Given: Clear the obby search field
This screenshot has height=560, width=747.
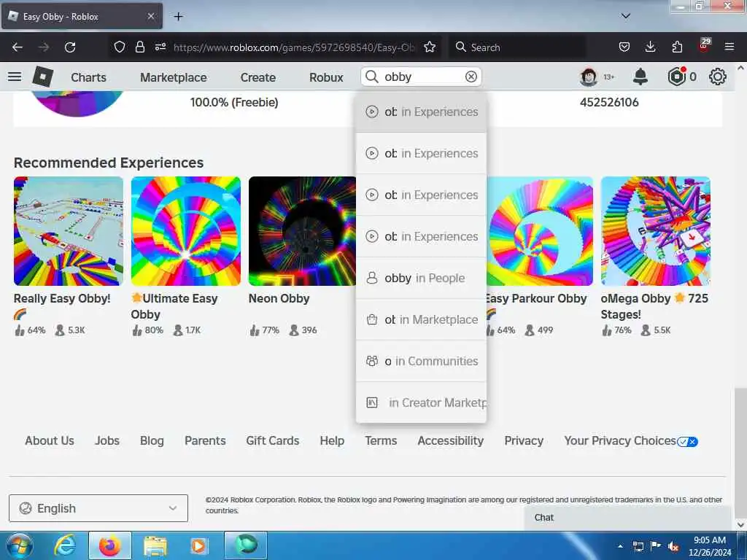Looking at the screenshot, I should [x=471, y=77].
